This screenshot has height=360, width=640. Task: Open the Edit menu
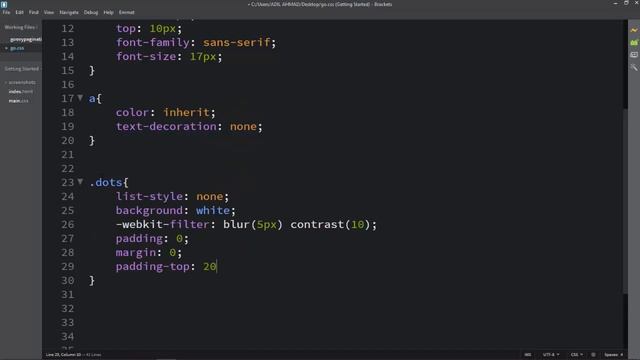(x=19, y=12)
